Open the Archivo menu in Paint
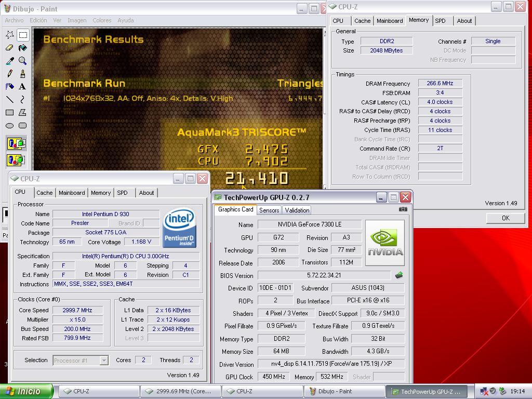 [14, 20]
